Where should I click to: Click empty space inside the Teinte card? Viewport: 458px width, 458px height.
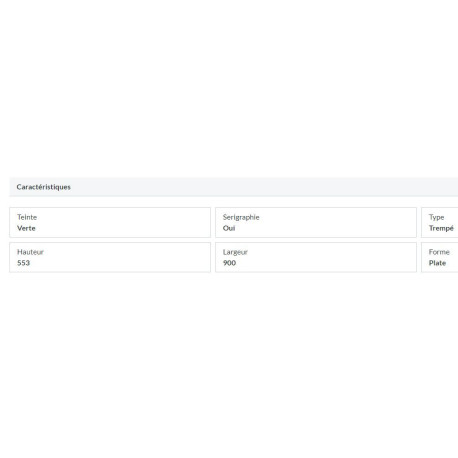(133, 222)
